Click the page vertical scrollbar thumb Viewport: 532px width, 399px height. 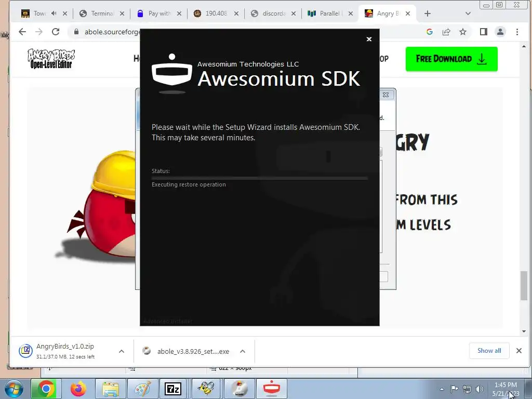click(524, 286)
